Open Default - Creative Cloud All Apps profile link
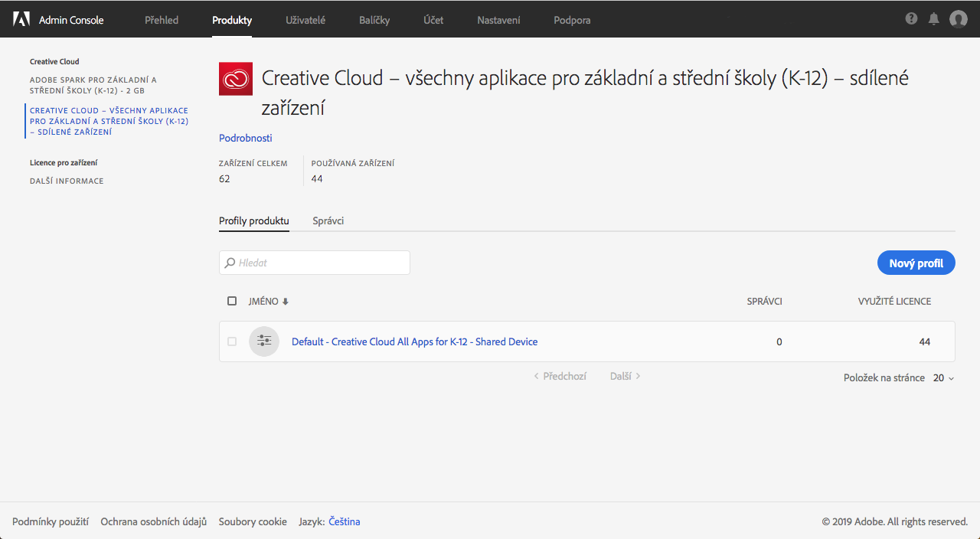980x539 pixels. [x=415, y=341]
